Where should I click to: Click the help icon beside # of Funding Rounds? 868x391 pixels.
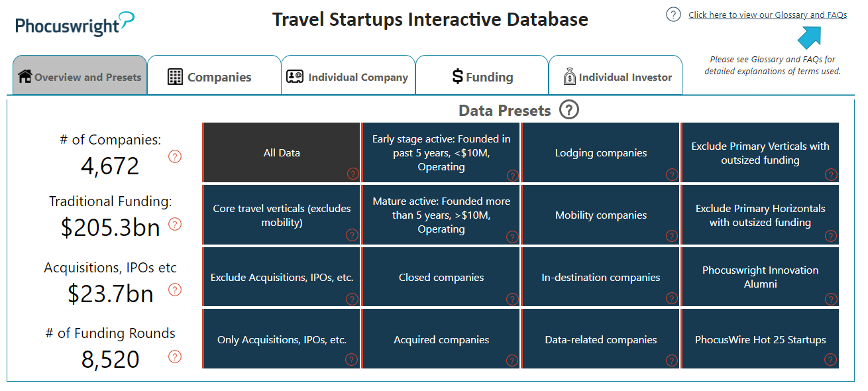coord(175,356)
